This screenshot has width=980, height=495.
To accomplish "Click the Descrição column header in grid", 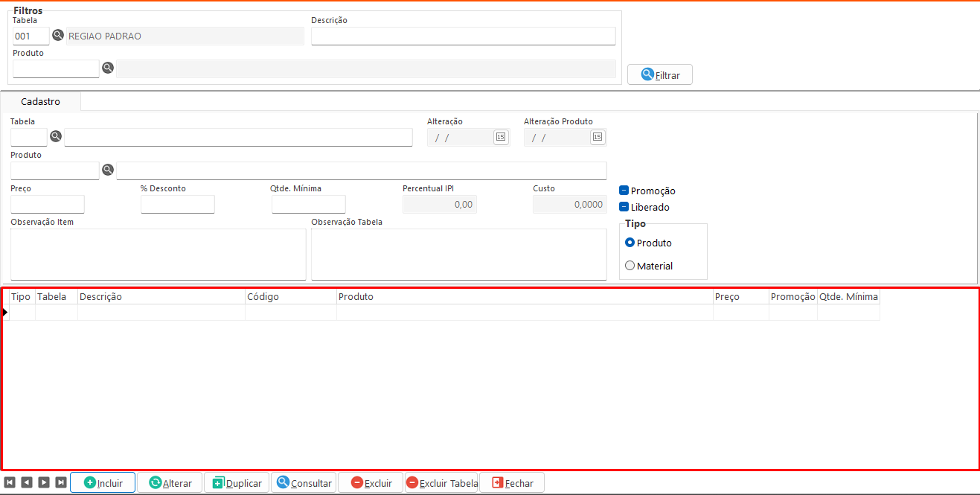I will (161, 297).
